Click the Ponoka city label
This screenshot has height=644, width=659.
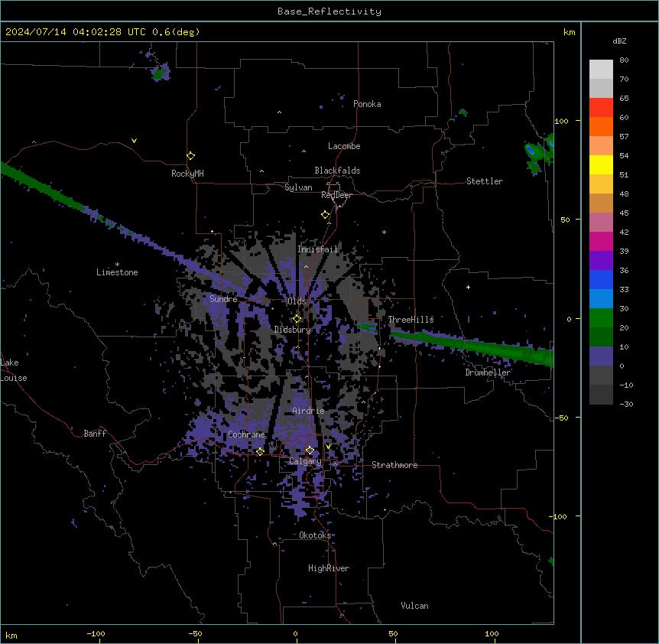367,104
